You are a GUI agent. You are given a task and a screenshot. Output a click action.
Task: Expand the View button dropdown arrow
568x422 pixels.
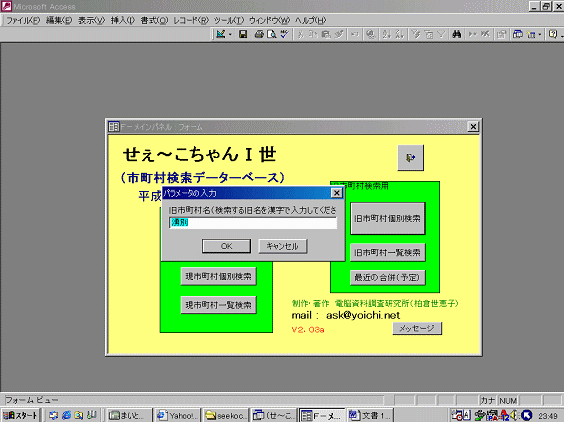pyautogui.click(x=230, y=35)
